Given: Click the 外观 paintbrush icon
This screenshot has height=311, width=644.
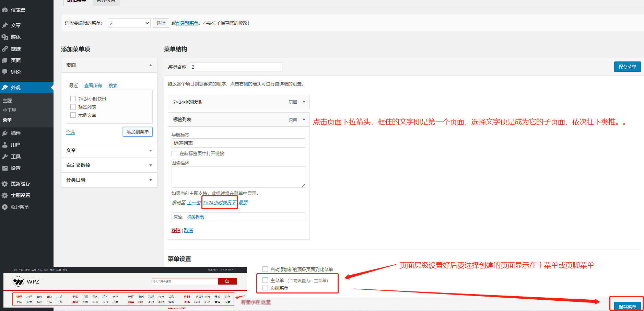Looking at the screenshot, I should [5, 88].
